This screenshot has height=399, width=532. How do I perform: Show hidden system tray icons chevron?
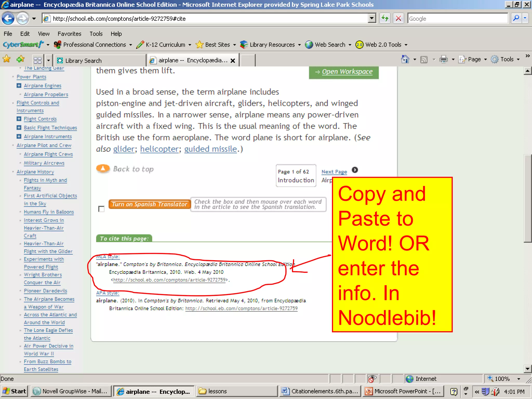tap(477, 391)
